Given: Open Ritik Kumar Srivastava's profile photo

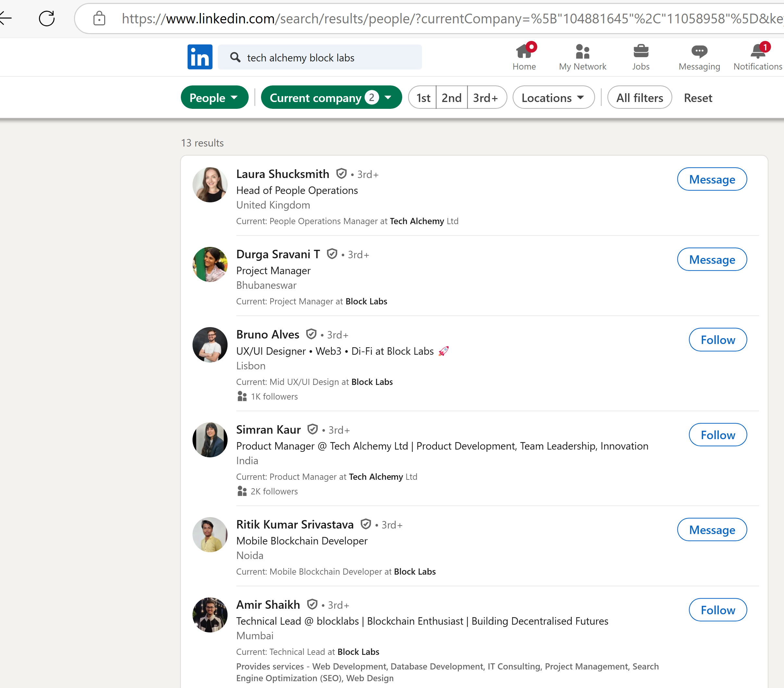Looking at the screenshot, I should click(x=210, y=535).
